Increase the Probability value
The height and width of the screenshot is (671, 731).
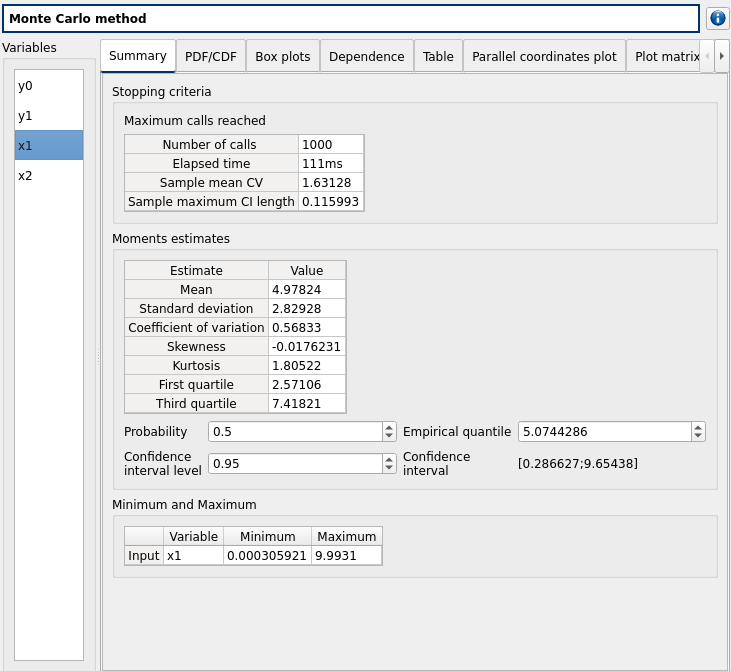click(x=389, y=427)
